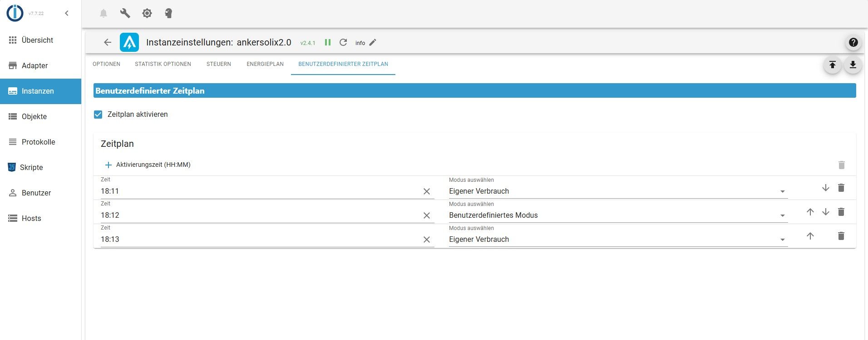868x340 pixels.
Task: Switch to the Energieplan tab
Action: coord(265,64)
